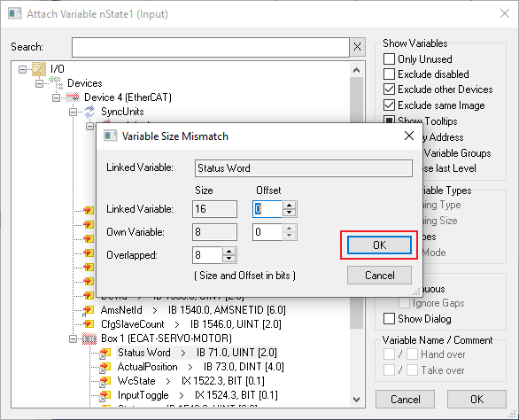
Task: Collapse the Device 4 (EtherCAT) node
Action: point(57,97)
